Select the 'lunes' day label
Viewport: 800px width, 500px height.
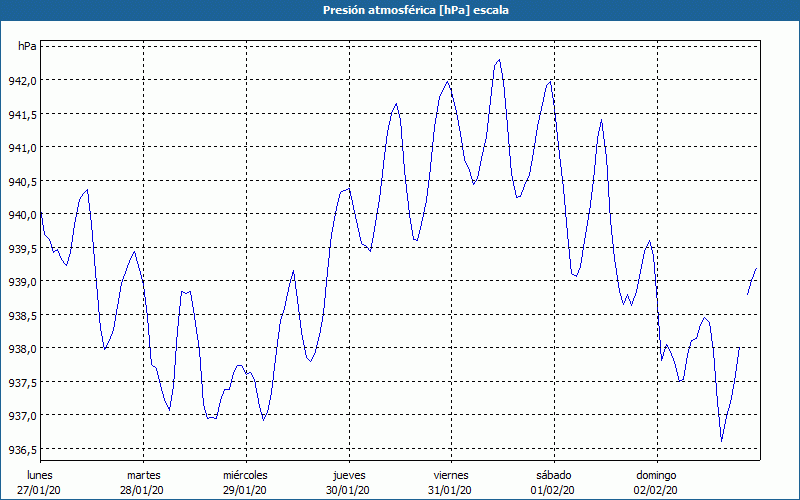pyautogui.click(x=40, y=475)
